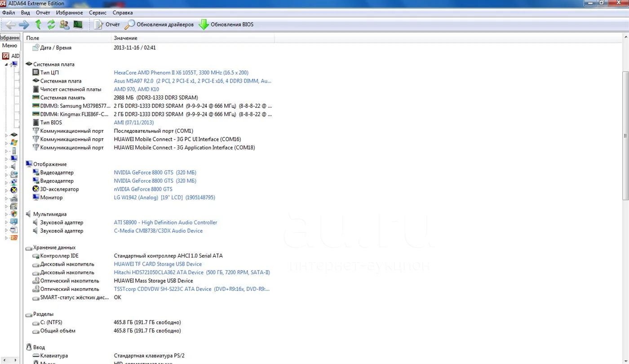
Task: Open the Справка menu
Action: pos(122,13)
